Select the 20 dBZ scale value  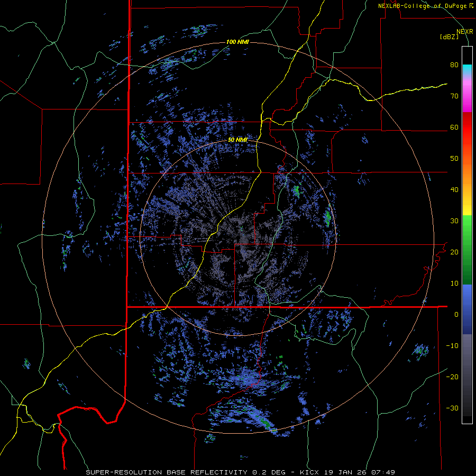[454, 252]
